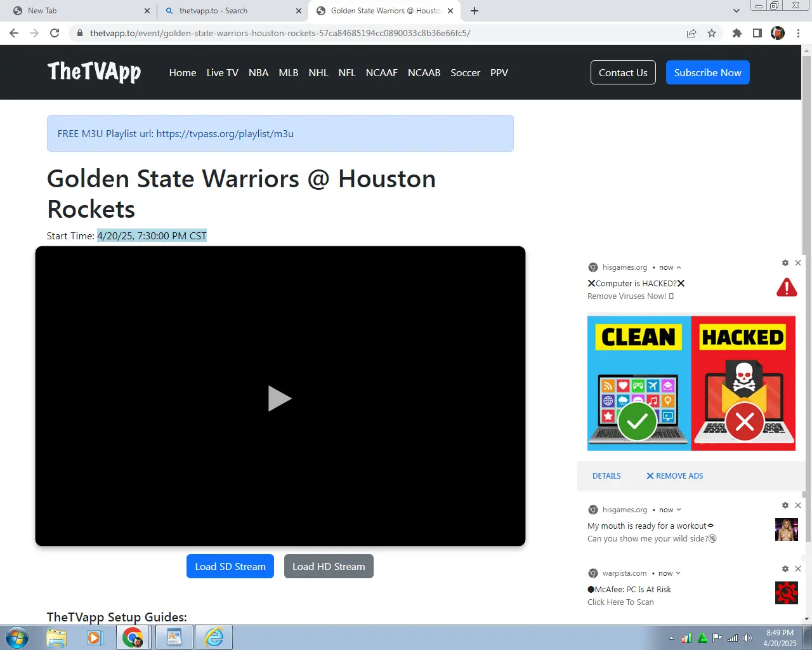Open the NFL nav link

[x=347, y=72]
